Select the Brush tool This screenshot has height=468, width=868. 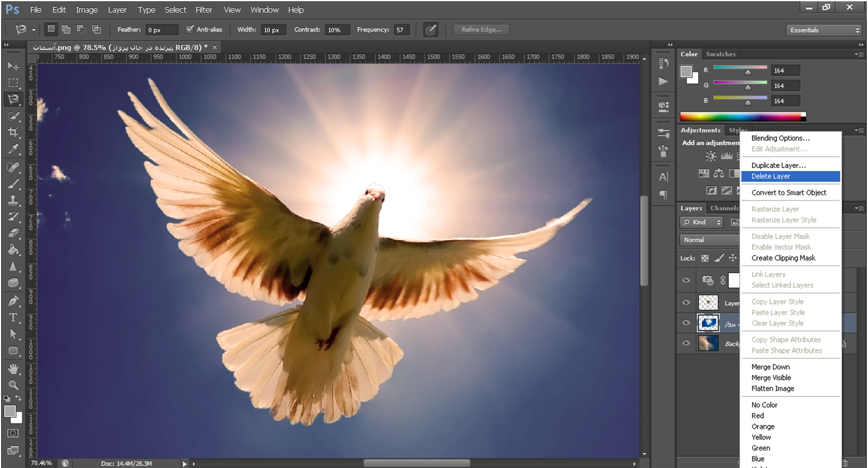point(13,184)
